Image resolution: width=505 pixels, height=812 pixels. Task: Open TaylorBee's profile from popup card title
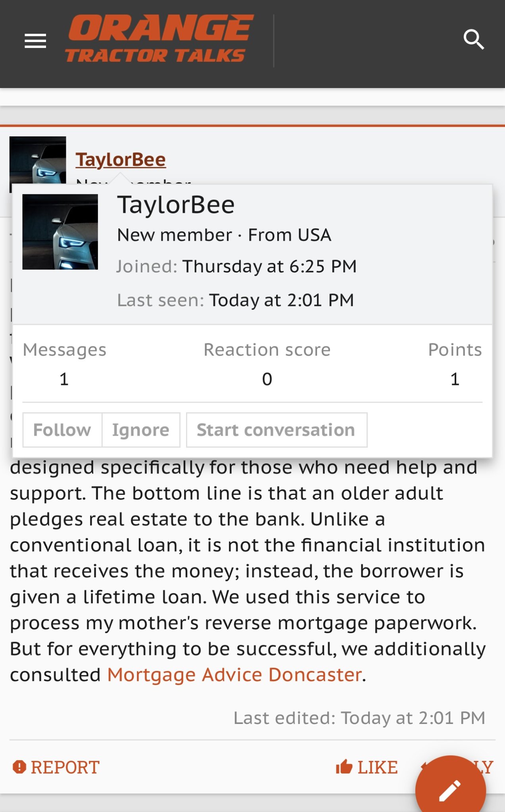coord(176,205)
